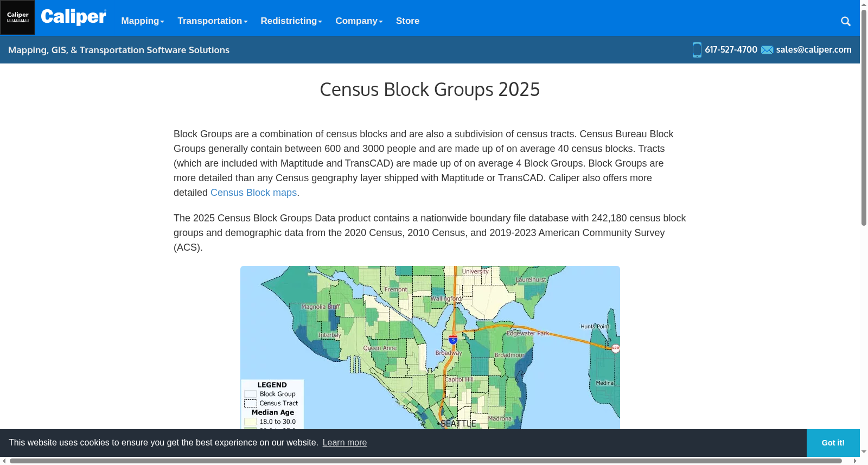Click the Medina map label
Image resolution: width=868 pixels, height=465 pixels.
click(x=604, y=383)
